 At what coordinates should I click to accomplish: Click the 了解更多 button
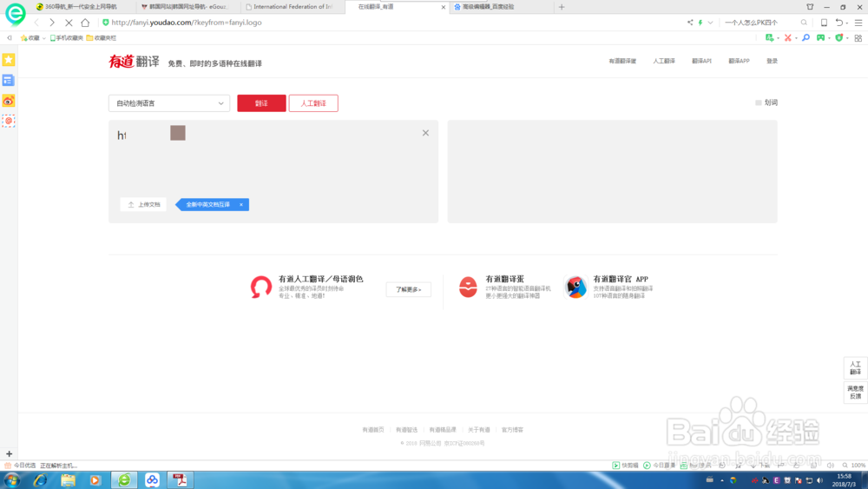[409, 289]
